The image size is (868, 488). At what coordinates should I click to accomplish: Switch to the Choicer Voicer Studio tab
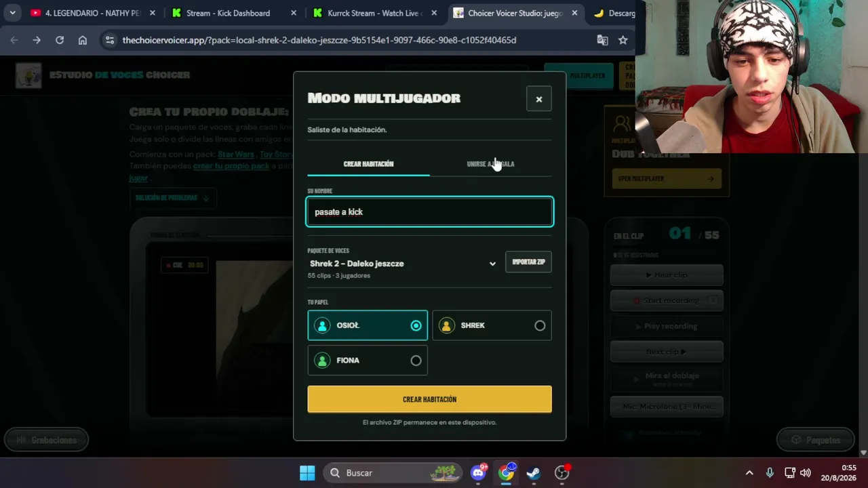tap(515, 13)
